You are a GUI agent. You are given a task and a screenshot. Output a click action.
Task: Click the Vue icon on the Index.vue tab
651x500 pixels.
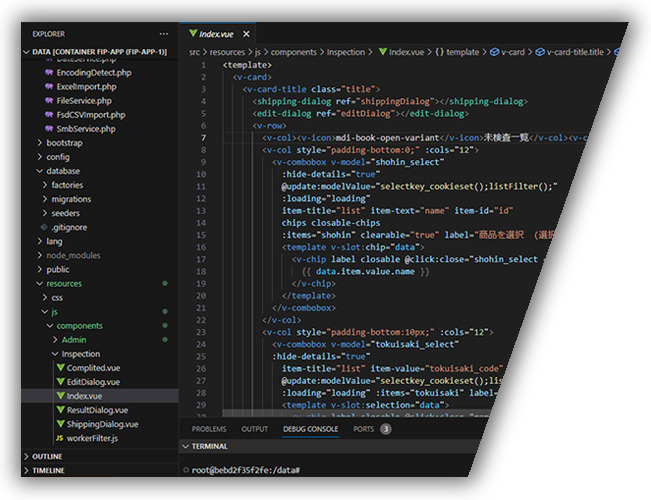pos(193,33)
